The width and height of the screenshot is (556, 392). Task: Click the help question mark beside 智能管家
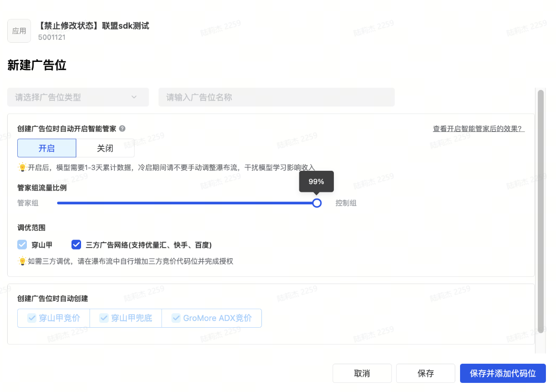click(x=122, y=129)
